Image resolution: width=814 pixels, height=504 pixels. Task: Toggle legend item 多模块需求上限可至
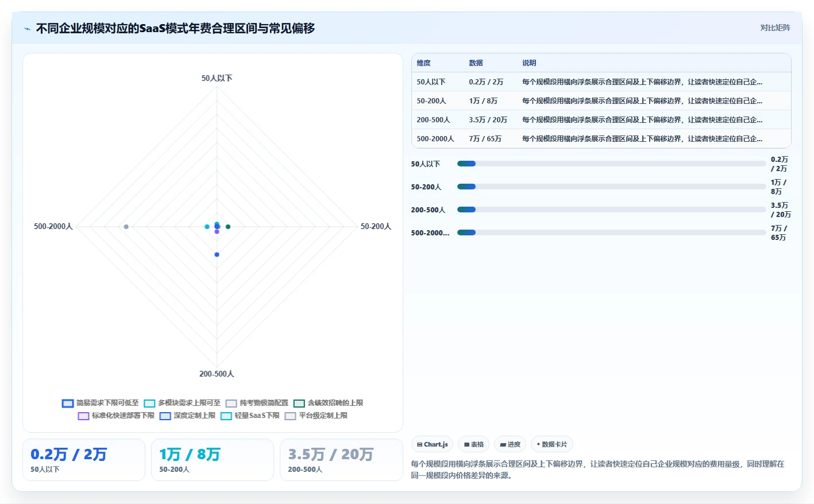pos(182,403)
